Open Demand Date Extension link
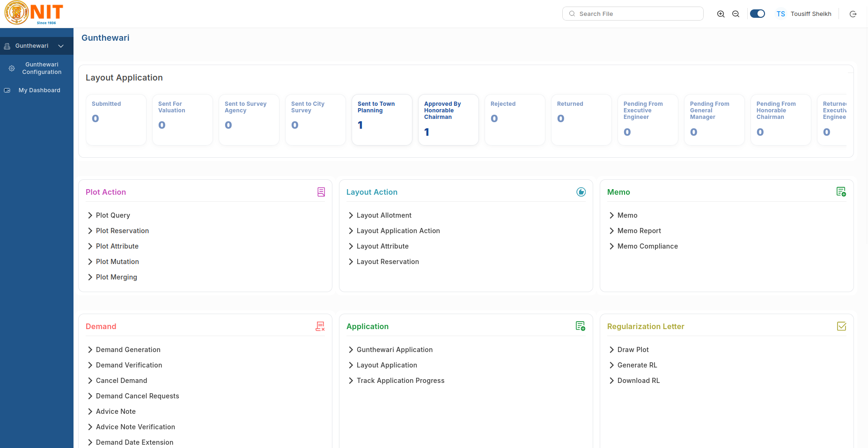 pos(134,442)
